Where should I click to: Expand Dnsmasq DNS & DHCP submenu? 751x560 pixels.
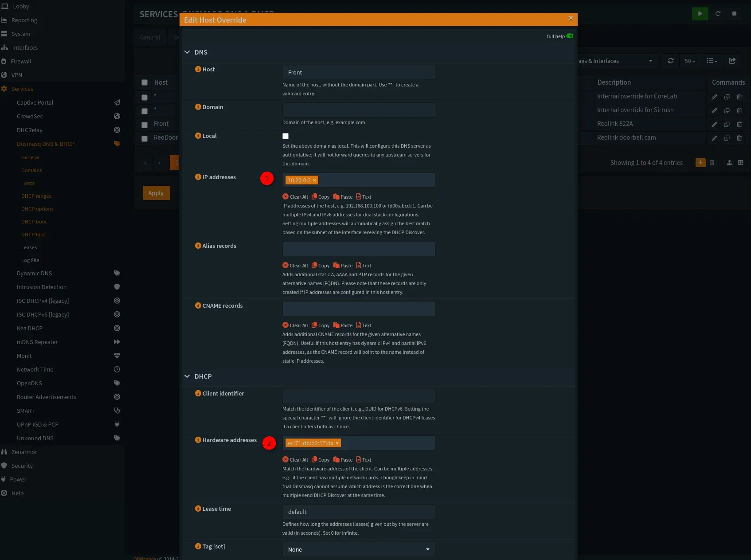[46, 144]
